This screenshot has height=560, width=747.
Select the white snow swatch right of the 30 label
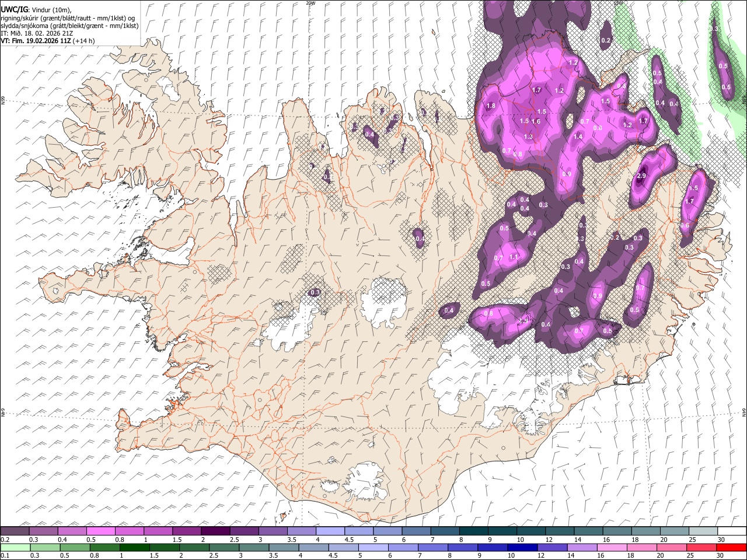[x=732, y=531]
